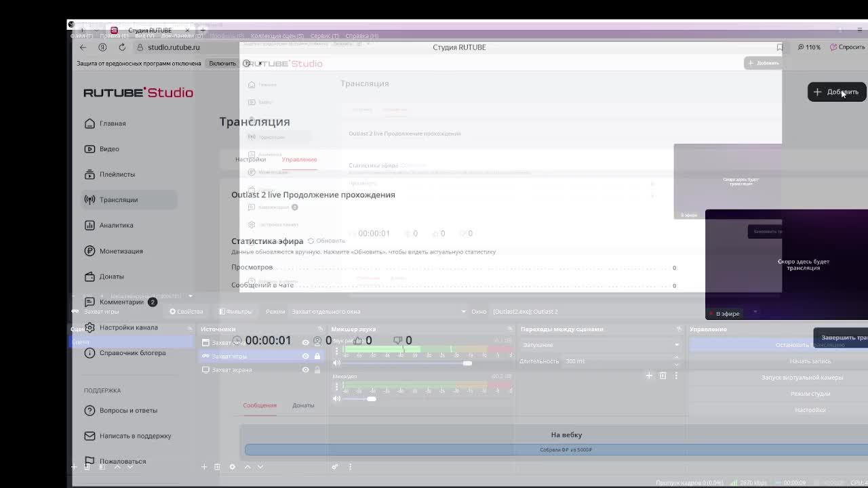Image resolution: width=868 pixels, height=488 pixels.
Task: Open a new browser tab
Action: (x=203, y=30)
